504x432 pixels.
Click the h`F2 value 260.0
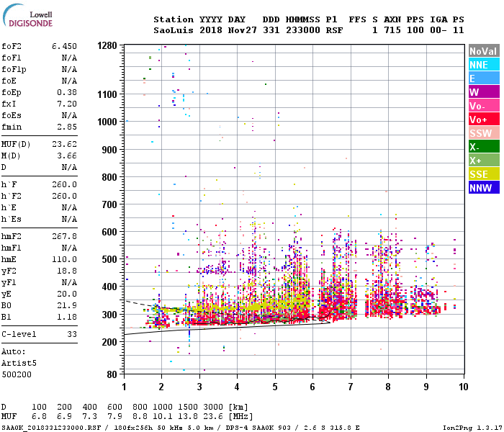pyautogui.click(x=65, y=196)
